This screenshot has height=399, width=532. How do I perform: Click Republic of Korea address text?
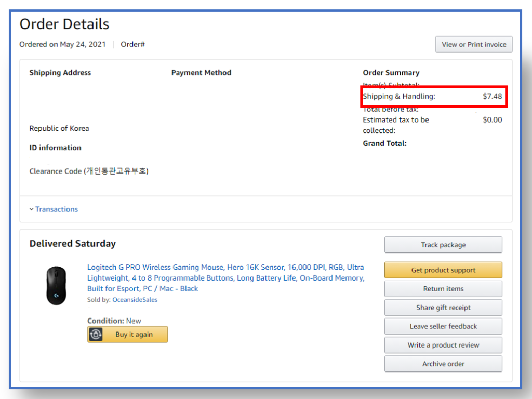click(59, 129)
